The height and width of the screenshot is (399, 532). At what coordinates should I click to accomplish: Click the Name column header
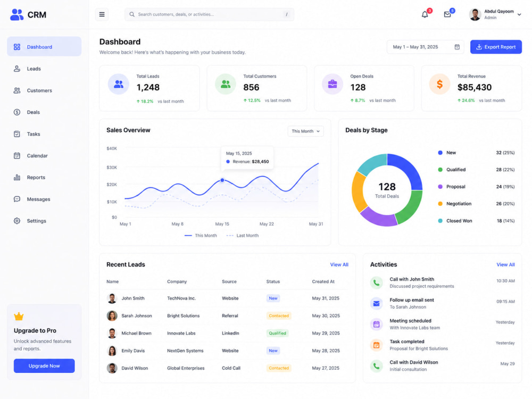click(113, 281)
